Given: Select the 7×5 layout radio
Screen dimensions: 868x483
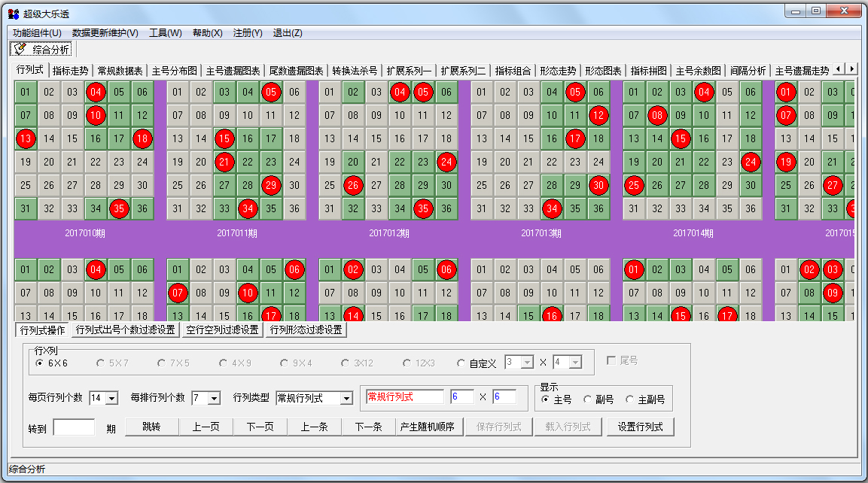Looking at the screenshot, I should [x=161, y=363].
